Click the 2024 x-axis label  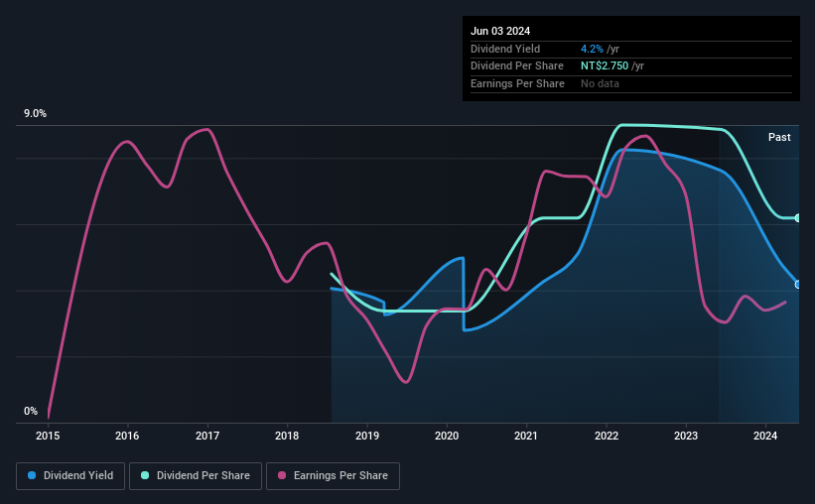coord(765,436)
